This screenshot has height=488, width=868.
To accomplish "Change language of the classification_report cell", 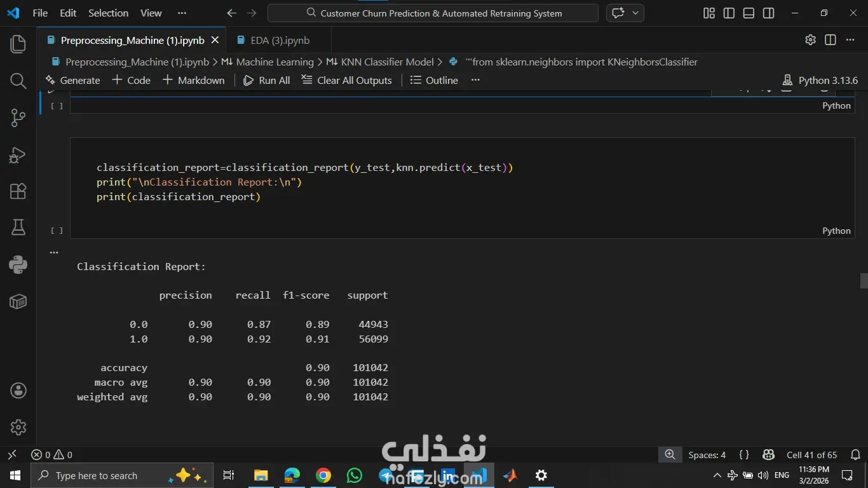I will coord(836,231).
